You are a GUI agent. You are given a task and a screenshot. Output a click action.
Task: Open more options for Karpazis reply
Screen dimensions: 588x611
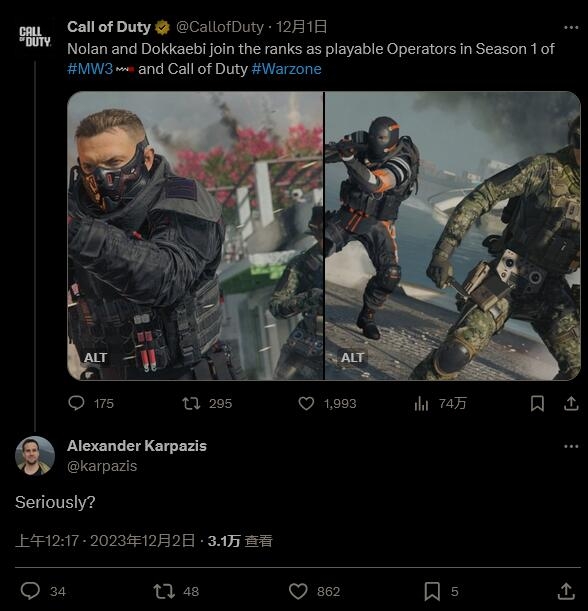point(571,446)
